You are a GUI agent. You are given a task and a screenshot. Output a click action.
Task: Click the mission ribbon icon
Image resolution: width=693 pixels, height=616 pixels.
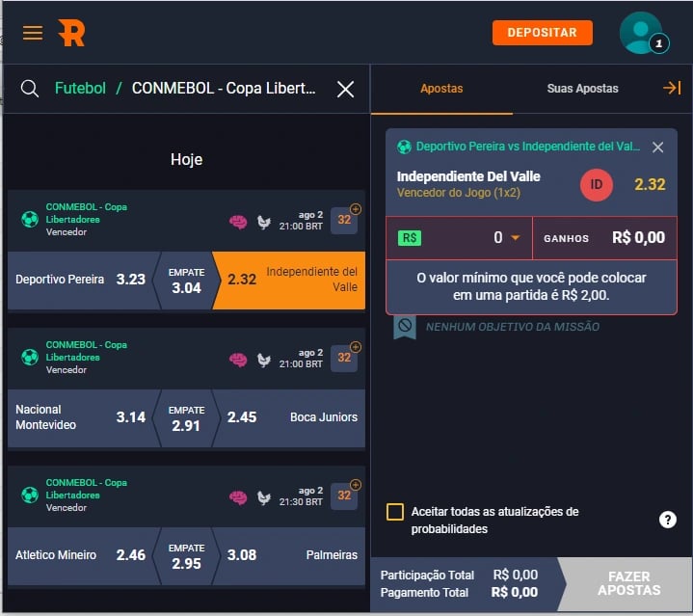click(405, 327)
